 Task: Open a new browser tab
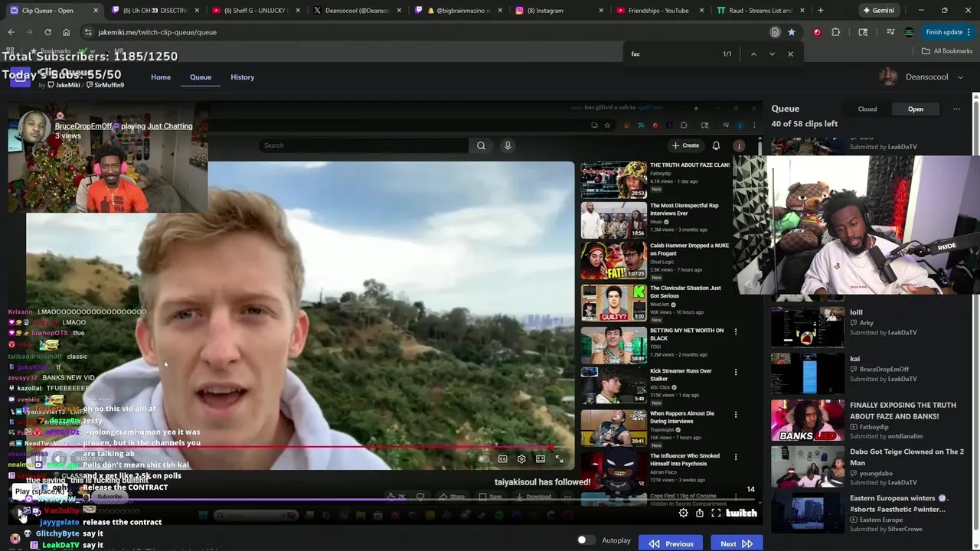click(820, 11)
